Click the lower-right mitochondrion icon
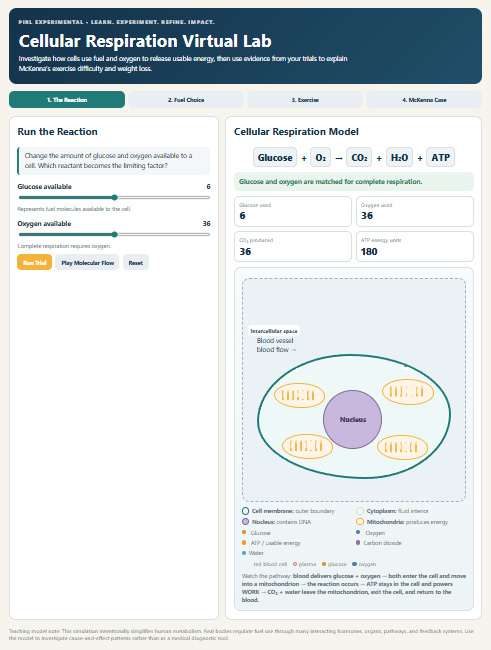 tap(402, 447)
